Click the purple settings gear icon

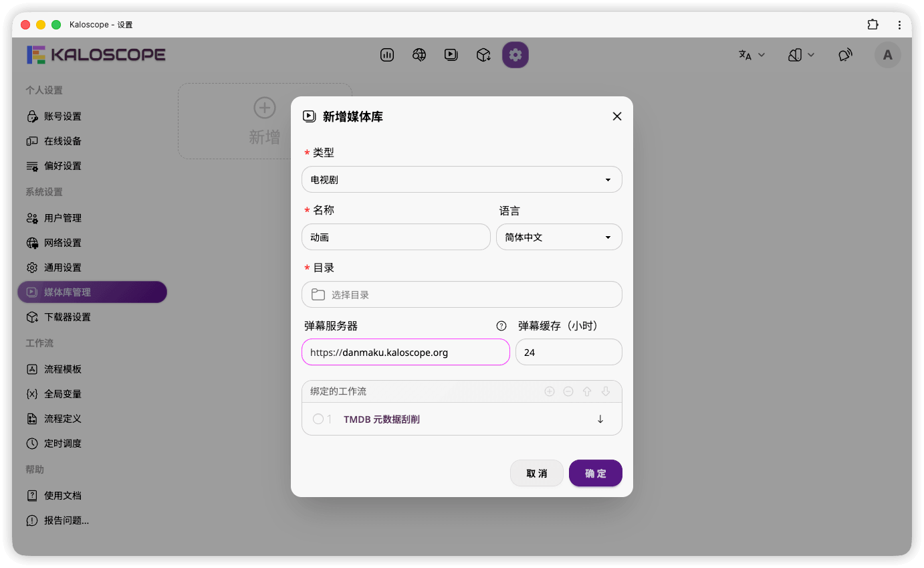coord(515,55)
